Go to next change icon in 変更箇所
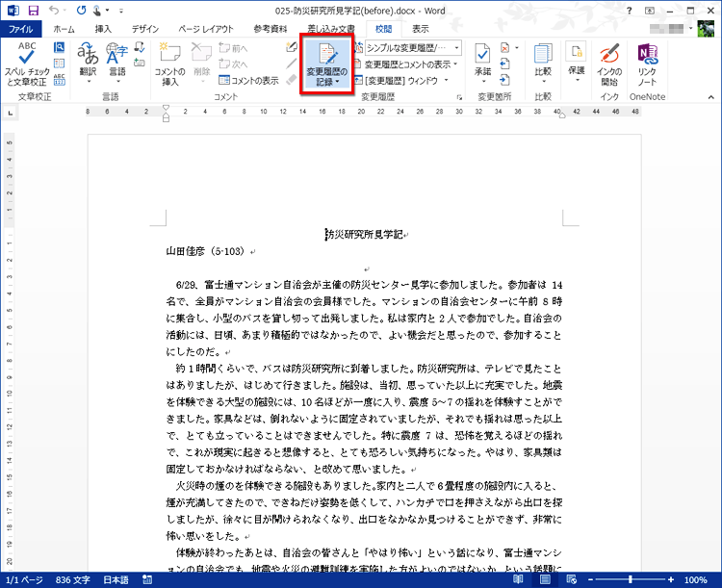This screenshot has width=722, height=588. 504,80
